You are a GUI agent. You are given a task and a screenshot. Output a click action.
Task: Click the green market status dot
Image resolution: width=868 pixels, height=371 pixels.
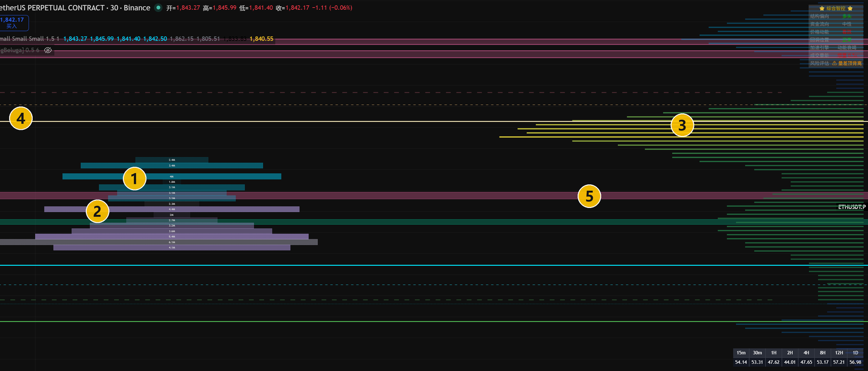158,8
